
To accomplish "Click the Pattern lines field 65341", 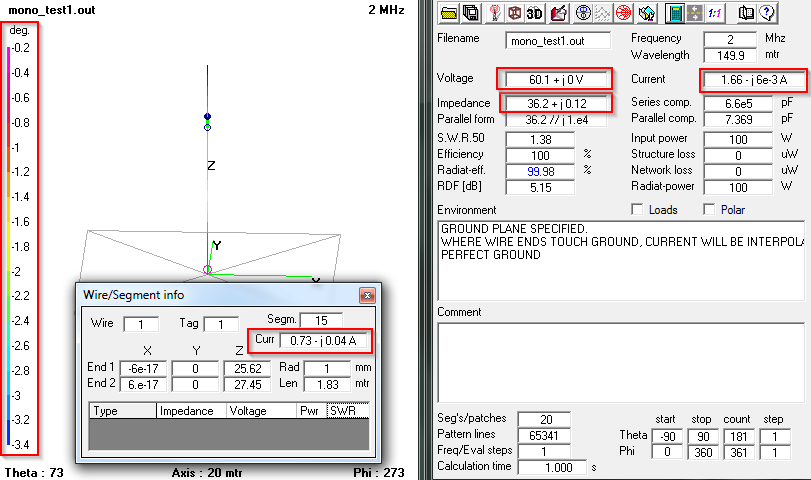I will coord(544,436).
